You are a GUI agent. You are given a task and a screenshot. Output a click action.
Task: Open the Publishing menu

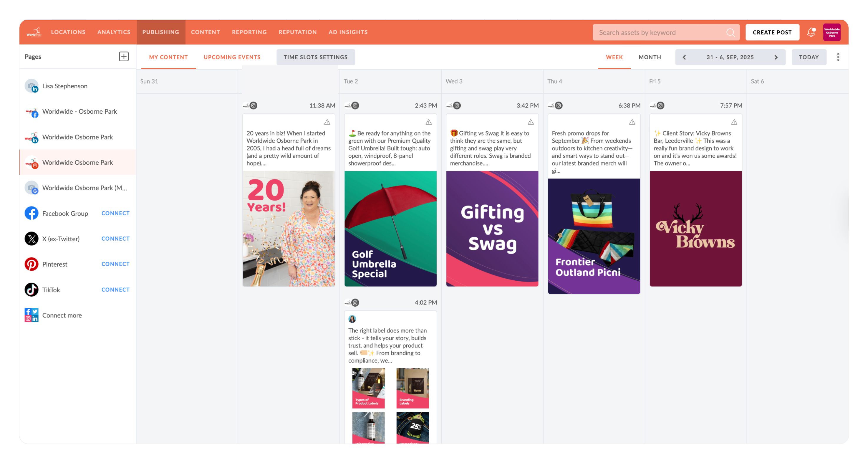pyautogui.click(x=161, y=32)
